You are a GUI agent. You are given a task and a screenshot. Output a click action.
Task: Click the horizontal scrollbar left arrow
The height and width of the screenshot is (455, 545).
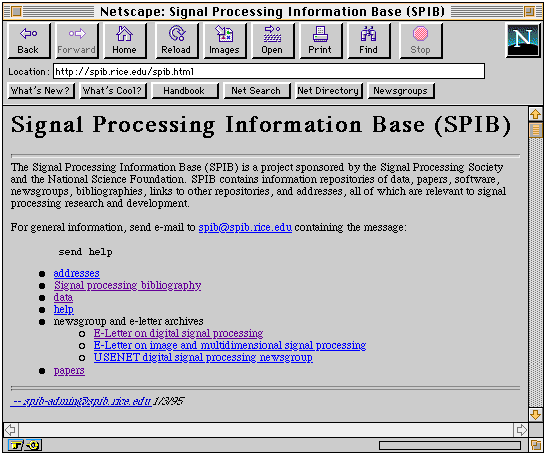[11, 430]
